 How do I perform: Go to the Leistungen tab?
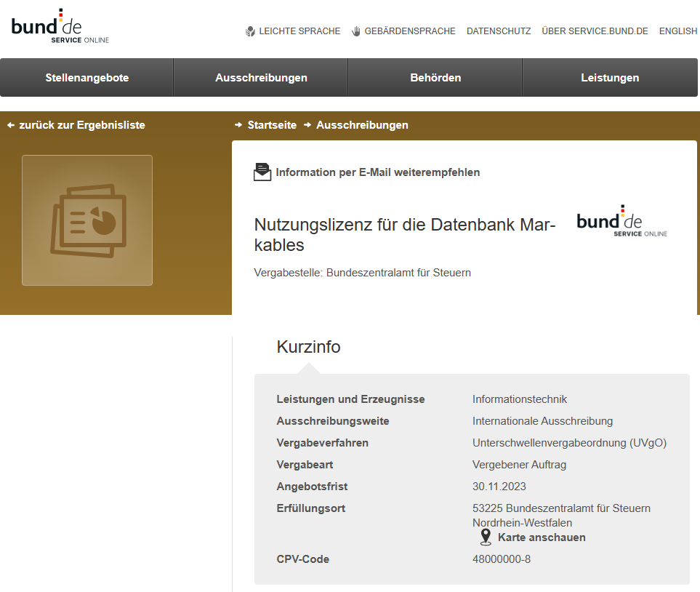[x=610, y=78]
